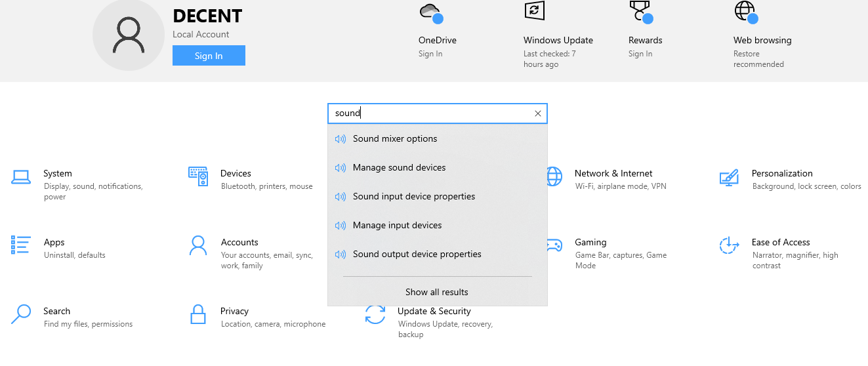
Task: Click the Ease of Access icon
Action: click(x=729, y=246)
